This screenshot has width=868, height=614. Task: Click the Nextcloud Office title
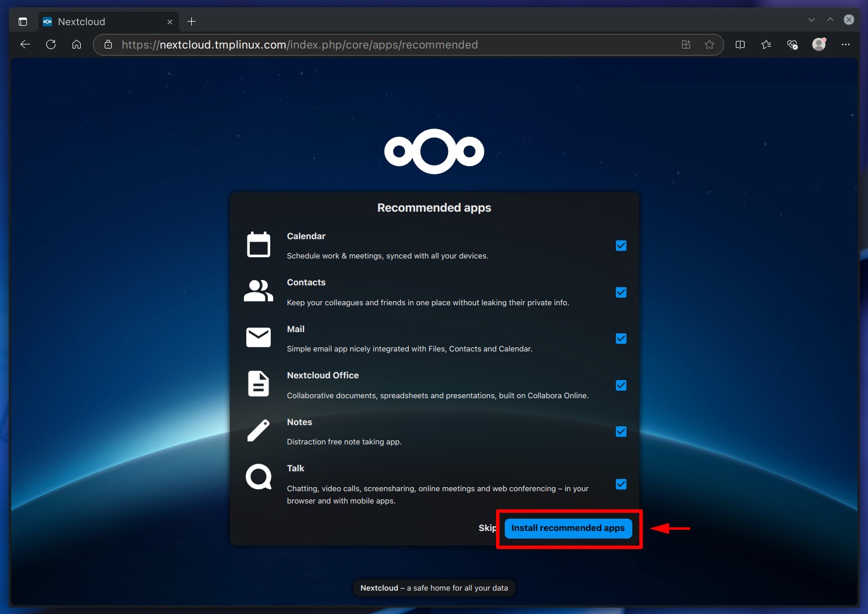323,375
